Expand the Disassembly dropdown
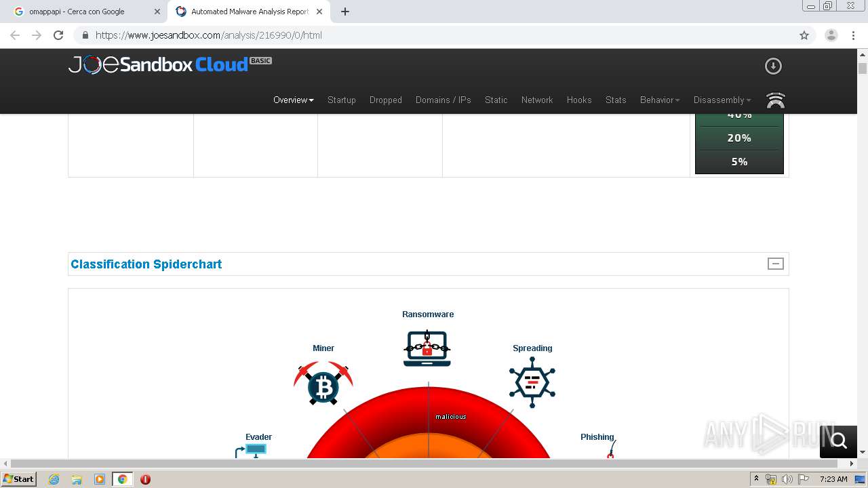868x488 pixels. click(722, 100)
